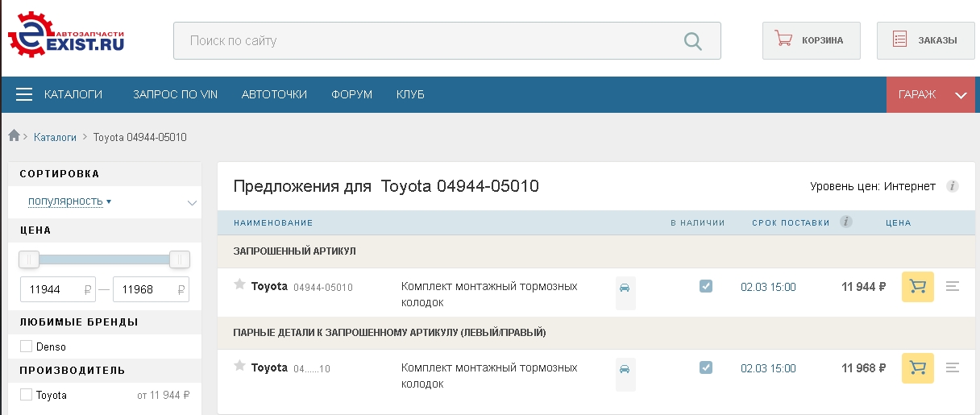Open car applicability icon for first offer
The height and width of the screenshot is (415, 980).
point(625,288)
